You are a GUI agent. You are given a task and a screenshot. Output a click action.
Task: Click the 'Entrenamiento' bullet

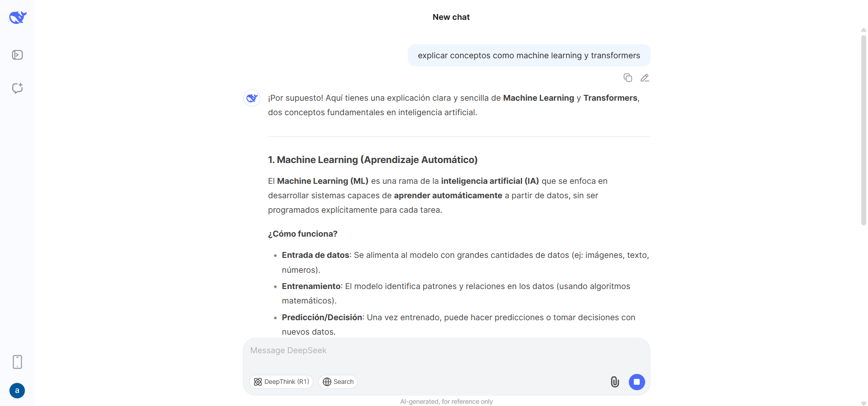456,294
